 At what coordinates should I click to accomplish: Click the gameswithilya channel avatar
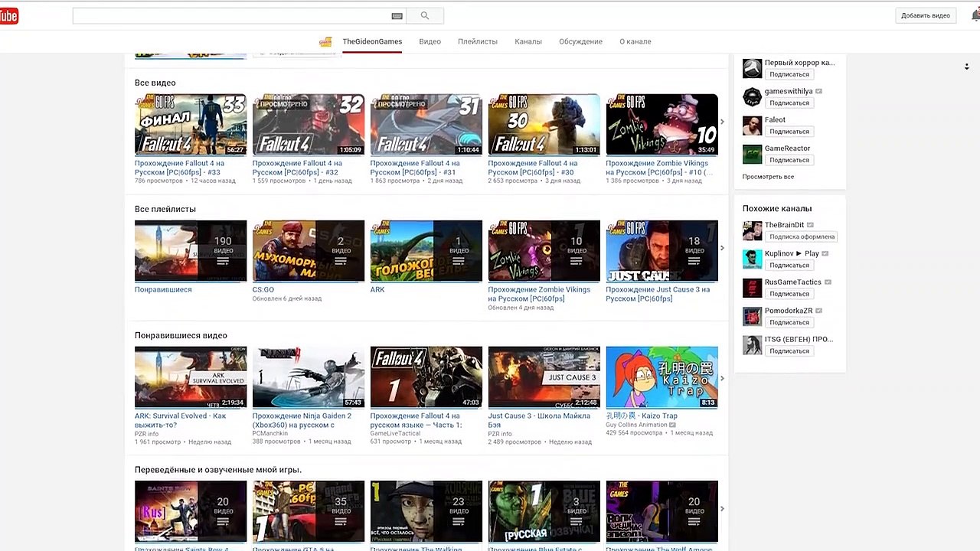click(752, 96)
